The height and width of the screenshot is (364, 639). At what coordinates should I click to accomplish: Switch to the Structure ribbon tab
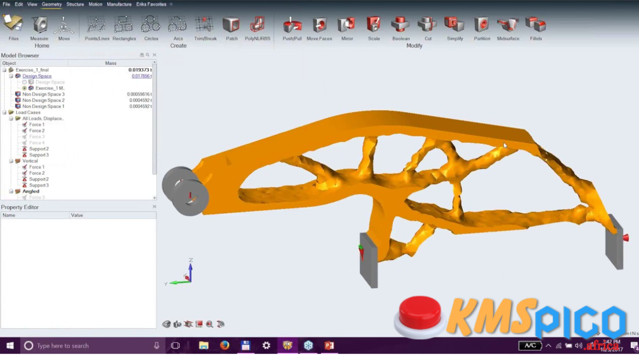(75, 4)
